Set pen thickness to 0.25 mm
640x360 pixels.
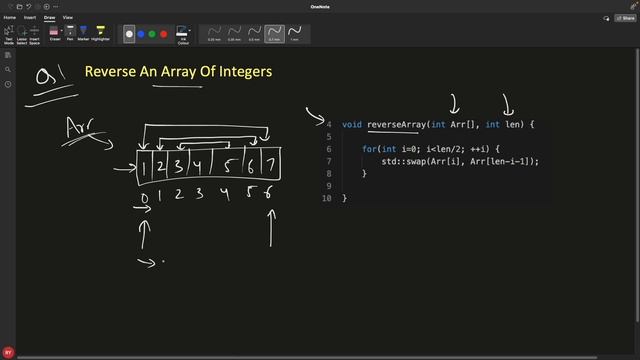[x=214, y=34]
